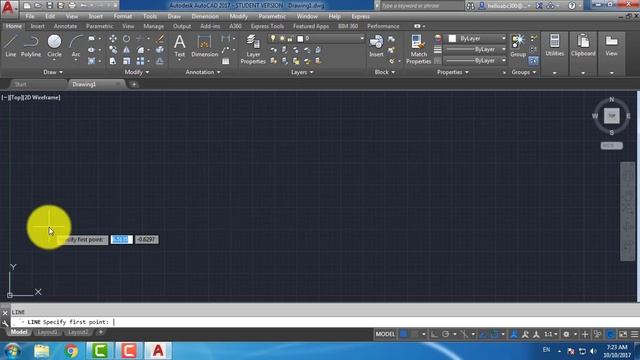Select the Line draw tool
The height and width of the screenshot is (360, 640).
(x=11, y=46)
